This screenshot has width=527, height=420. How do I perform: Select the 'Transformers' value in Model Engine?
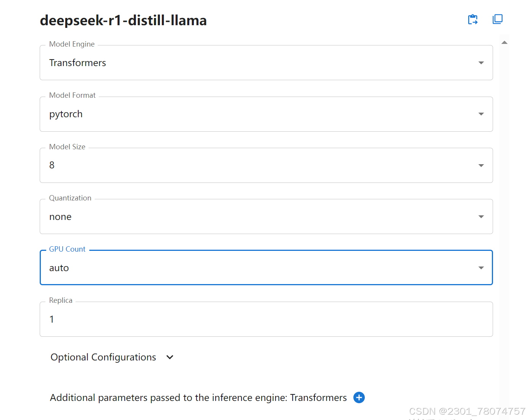(78, 63)
